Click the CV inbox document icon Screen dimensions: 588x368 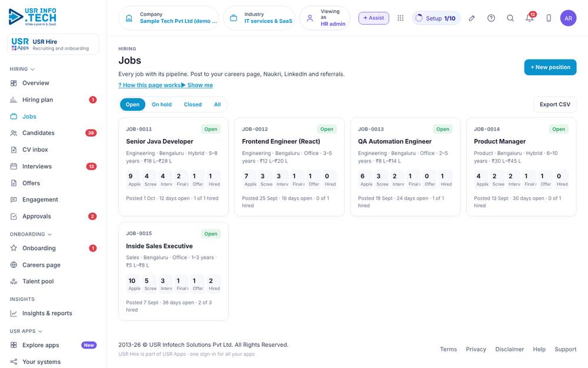click(14, 150)
